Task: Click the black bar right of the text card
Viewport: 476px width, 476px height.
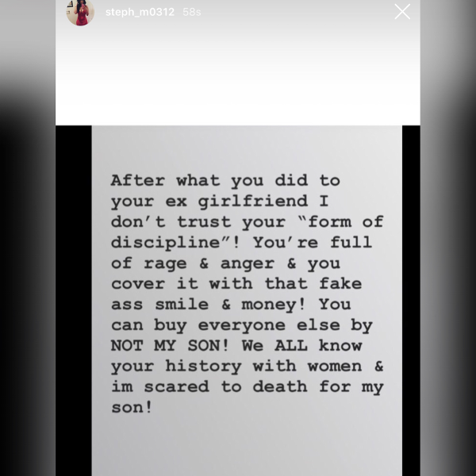Action: (x=411, y=301)
